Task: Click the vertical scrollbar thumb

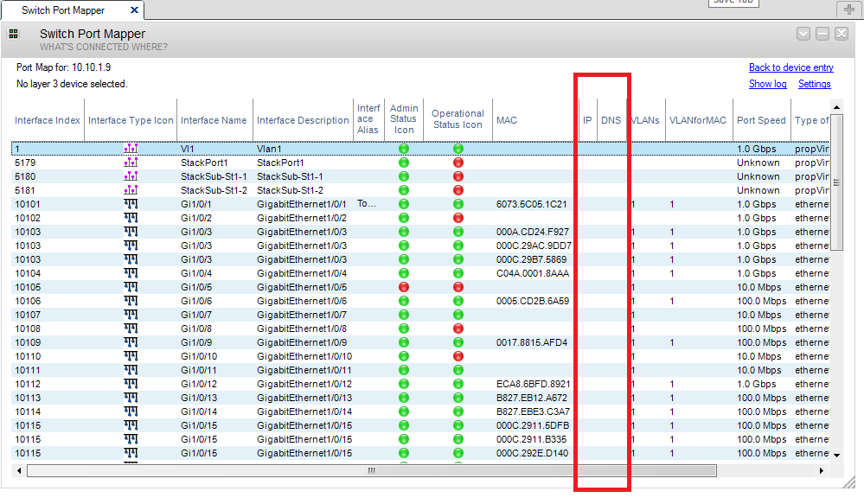Action: click(836, 182)
